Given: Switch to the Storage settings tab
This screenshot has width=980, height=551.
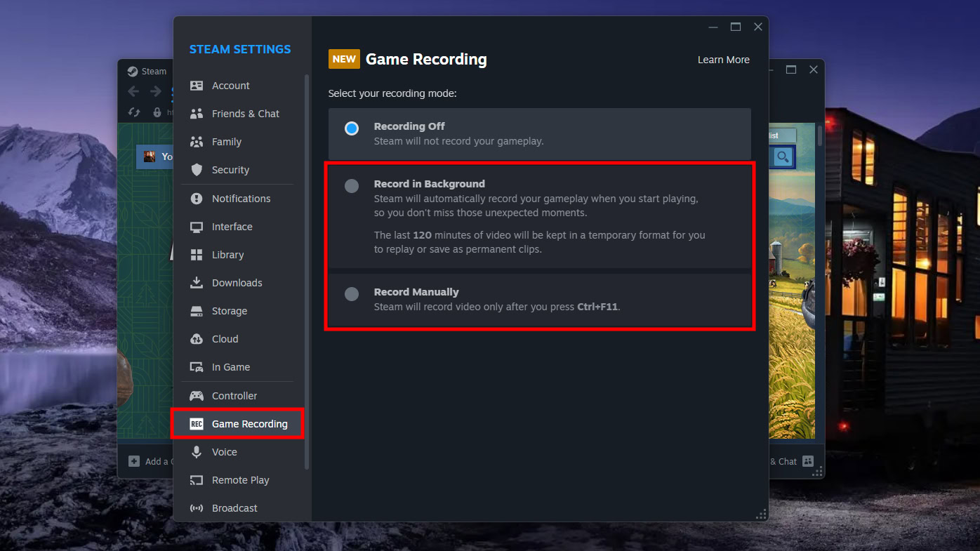Looking at the screenshot, I should [229, 311].
